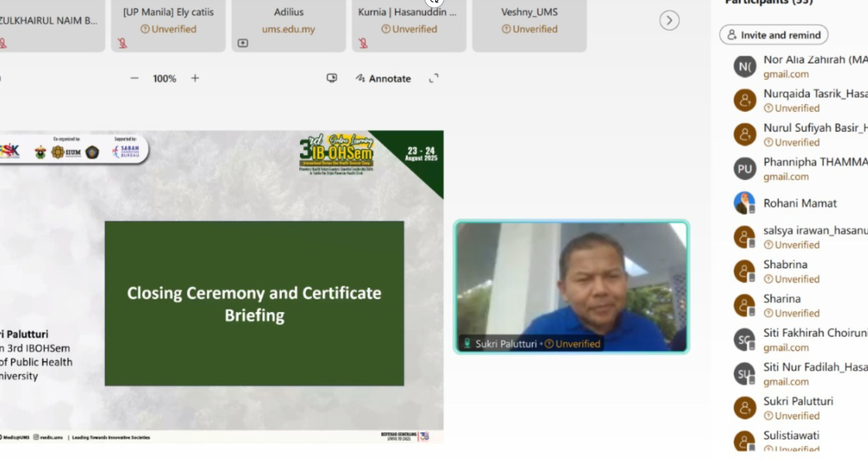
Task: Zoom out with the minus icon
Action: click(x=134, y=78)
